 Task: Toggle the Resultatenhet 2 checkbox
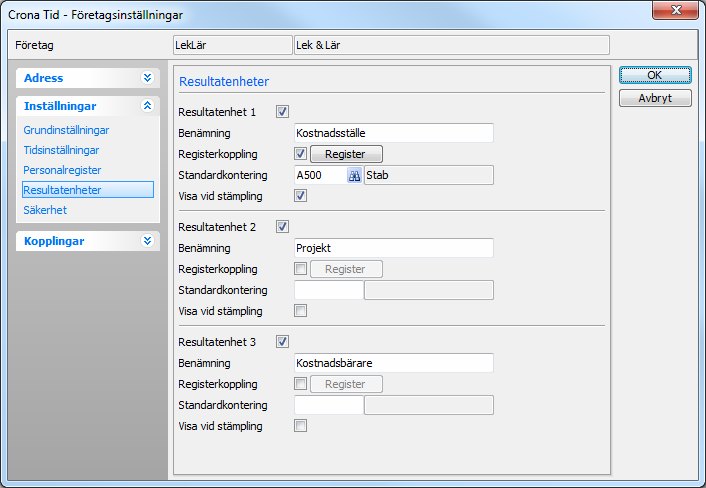coord(282,226)
